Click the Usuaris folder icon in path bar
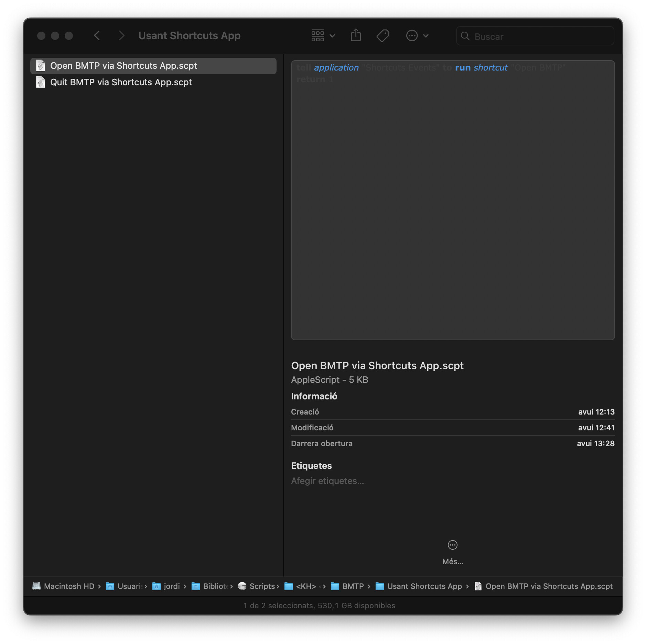Screen dimensions: 646x644 [110, 586]
